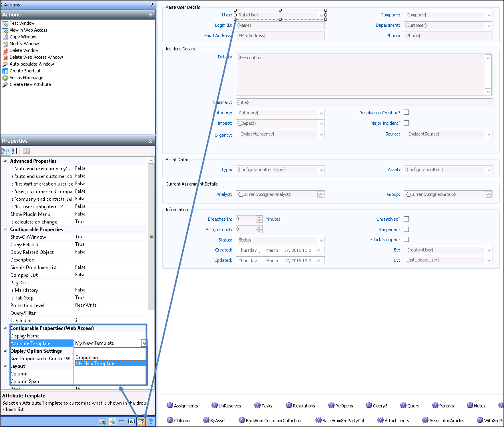Click View in Web Access action
The height and width of the screenshot is (427, 504).
tap(28, 30)
